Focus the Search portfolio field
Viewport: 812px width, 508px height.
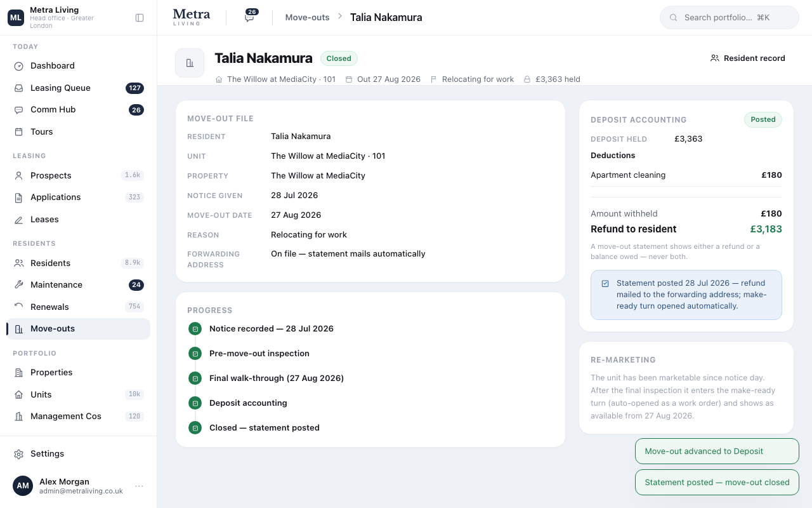(730, 18)
